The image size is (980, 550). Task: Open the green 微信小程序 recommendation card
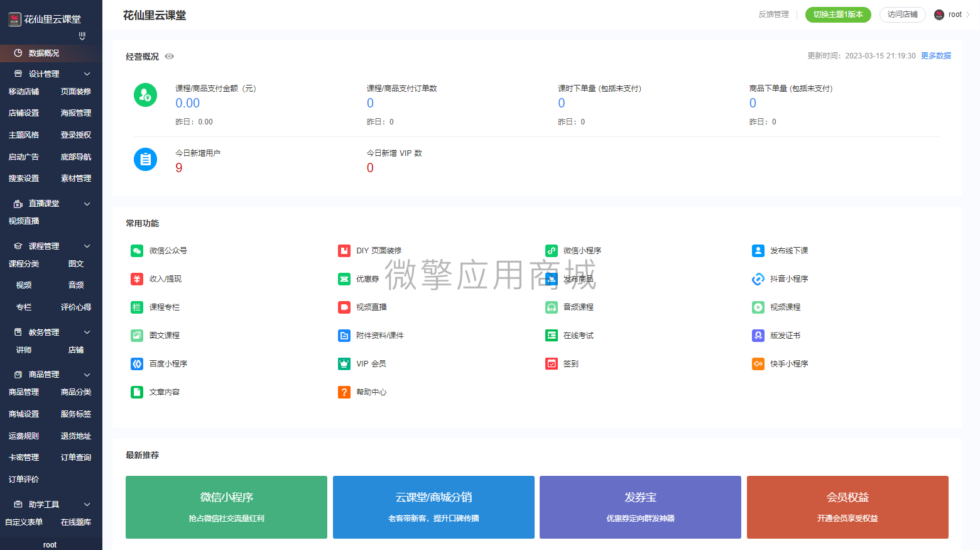(x=226, y=507)
